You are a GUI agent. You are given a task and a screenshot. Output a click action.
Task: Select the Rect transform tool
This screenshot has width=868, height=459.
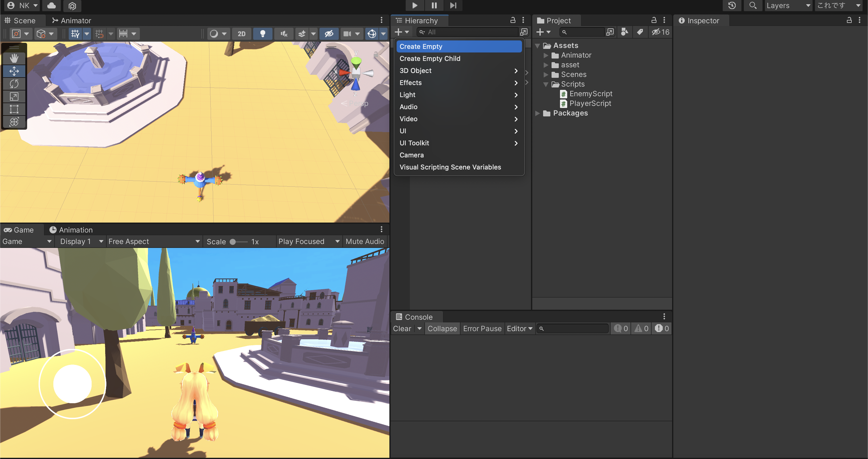click(x=14, y=109)
